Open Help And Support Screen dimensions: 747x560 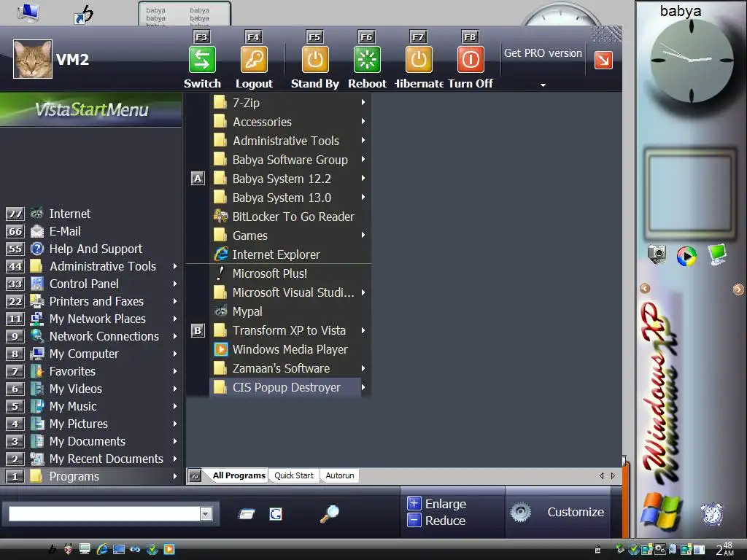pyautogui.click(x=96, y=249)
